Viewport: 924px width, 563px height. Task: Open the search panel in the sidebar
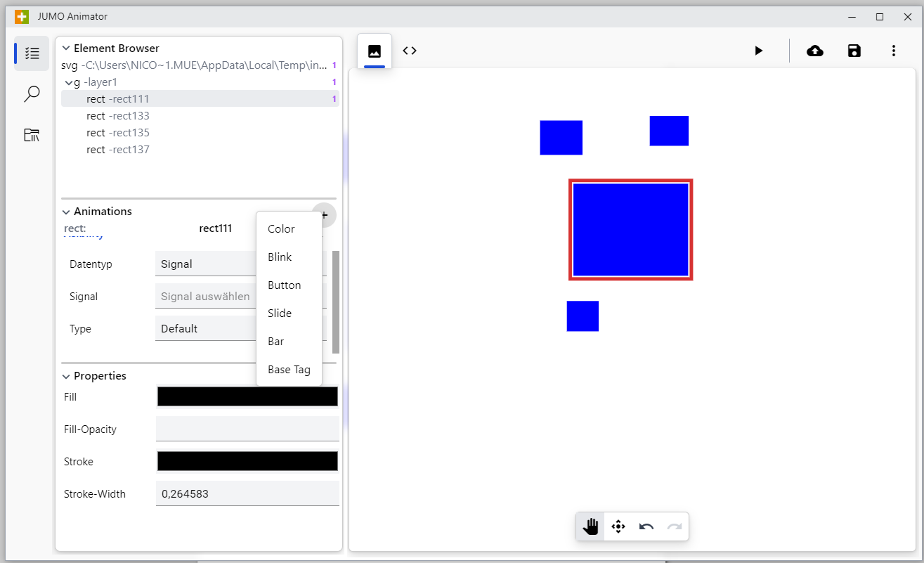(31, 93)
